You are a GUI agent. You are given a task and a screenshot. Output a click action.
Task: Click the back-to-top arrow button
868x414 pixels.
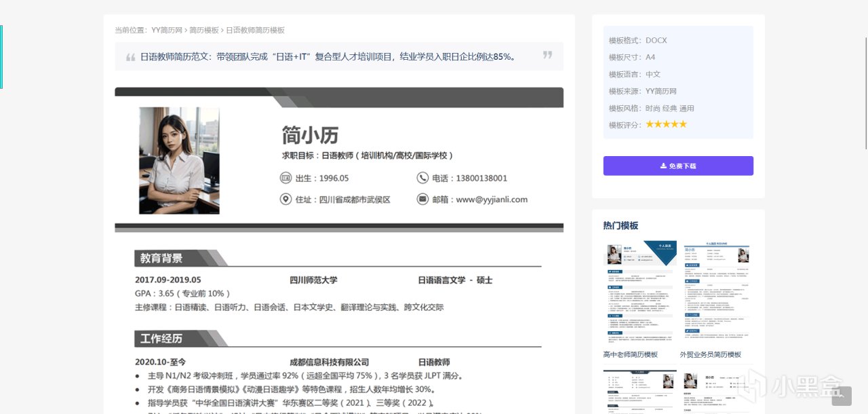842,396
